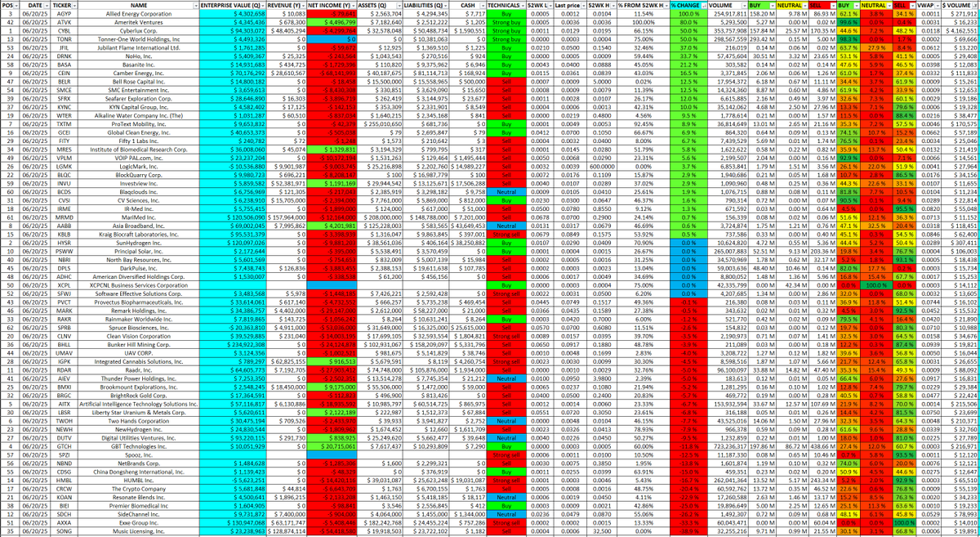Open the $ VOLUME column filter dropdown
This screenshot has width=980, height=537.
point(975,5)
